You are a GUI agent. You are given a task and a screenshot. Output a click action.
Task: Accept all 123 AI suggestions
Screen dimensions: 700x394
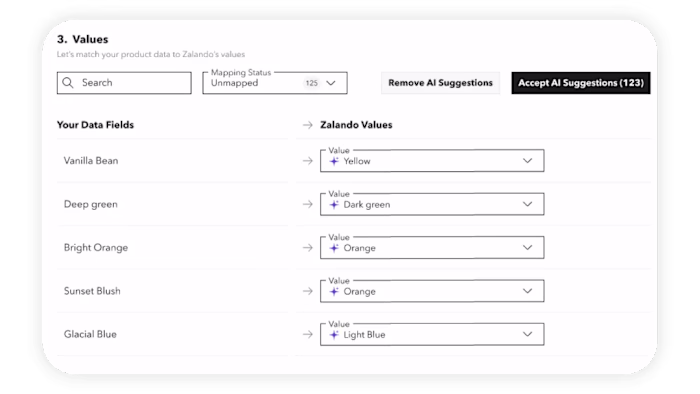coord(581,83)
